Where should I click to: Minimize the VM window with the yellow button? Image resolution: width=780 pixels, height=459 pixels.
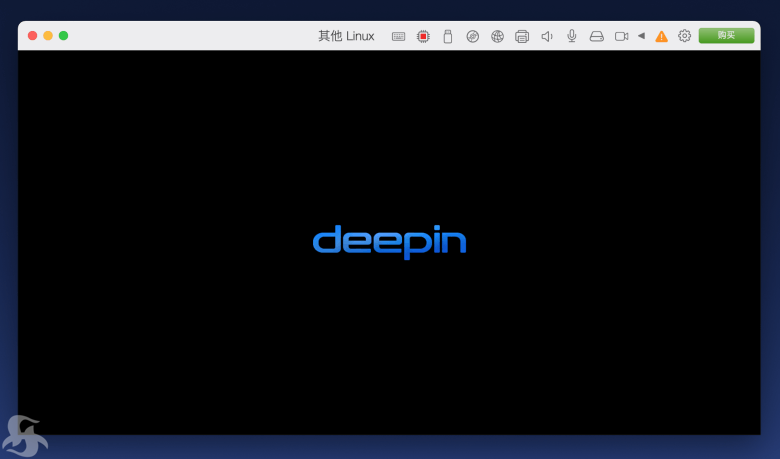(x=48, y=35)
